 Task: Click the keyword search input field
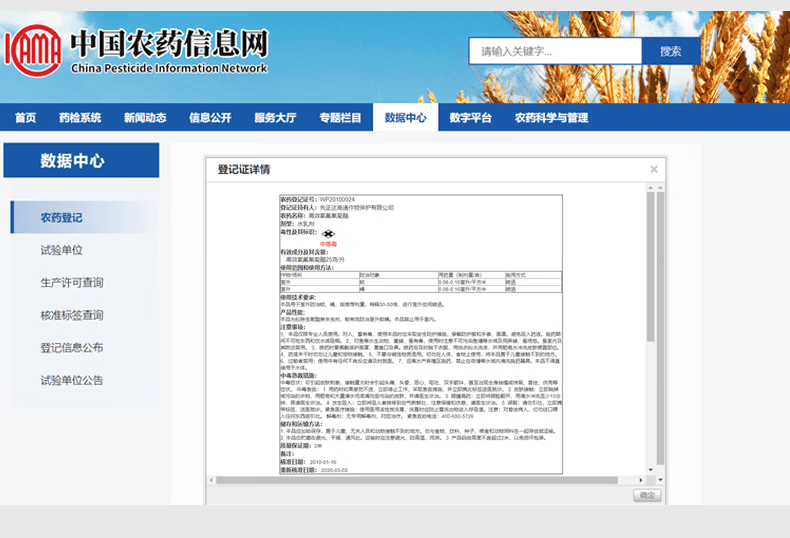(555, 52)
